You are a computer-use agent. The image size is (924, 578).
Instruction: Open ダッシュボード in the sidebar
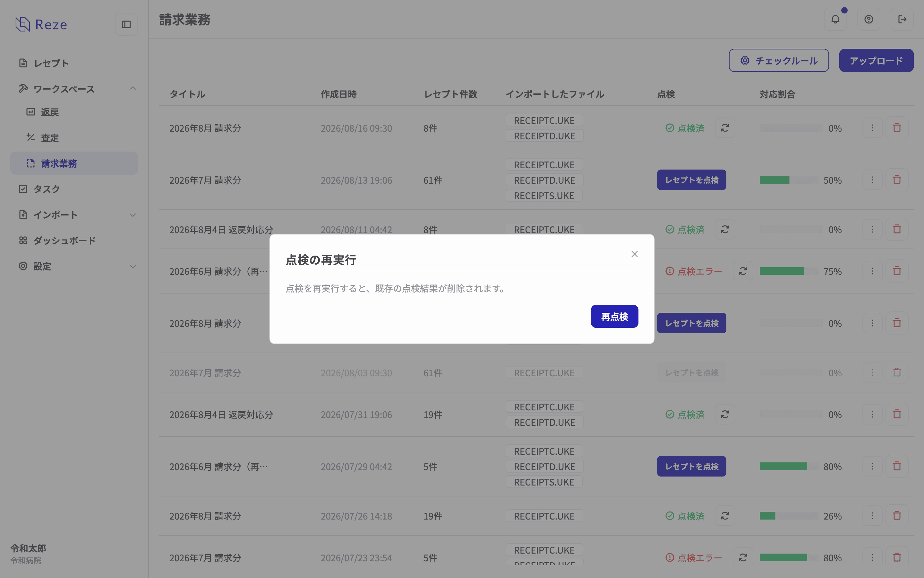click(x=74, y=241)
